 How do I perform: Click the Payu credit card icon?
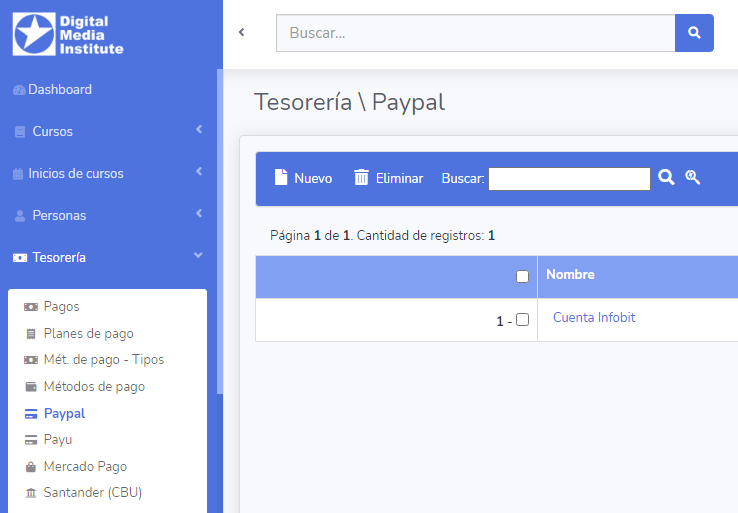pos(31,440)
